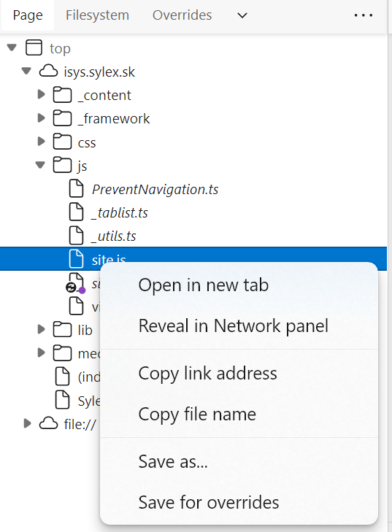
Task: Open the Overrides tab
Action: 182,15
